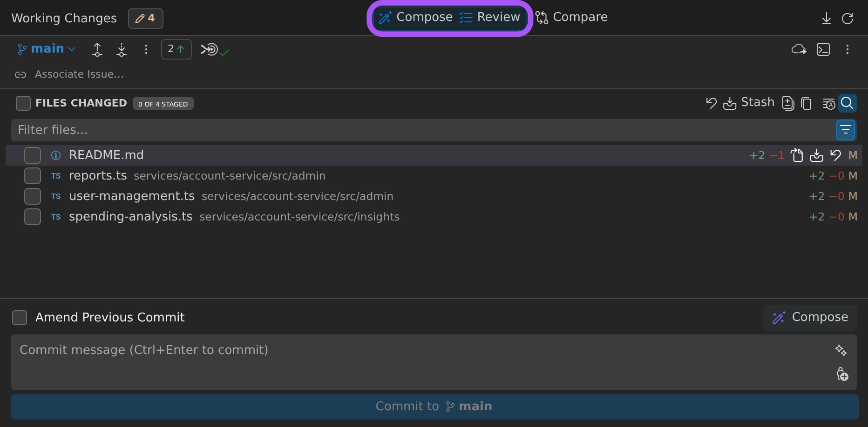The image size is (868, 427).
Task: Open the far-right branch bar kebab menu
Action: pos(848,49)
